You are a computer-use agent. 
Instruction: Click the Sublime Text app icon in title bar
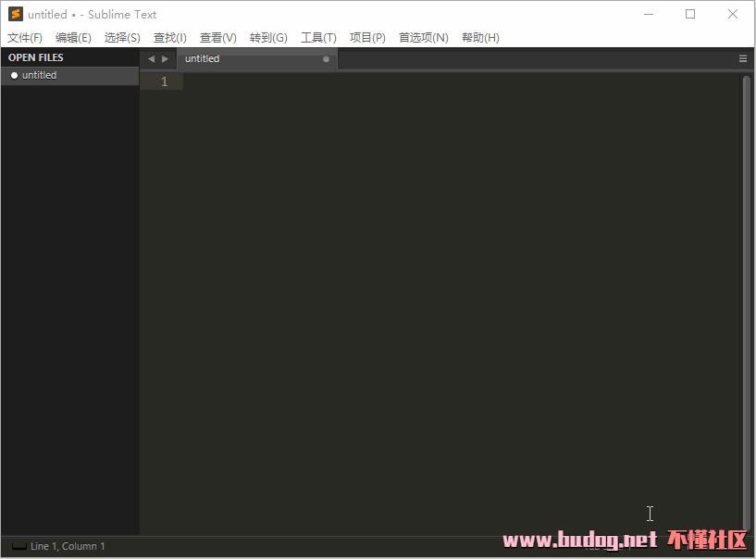(x=16, y=14)
